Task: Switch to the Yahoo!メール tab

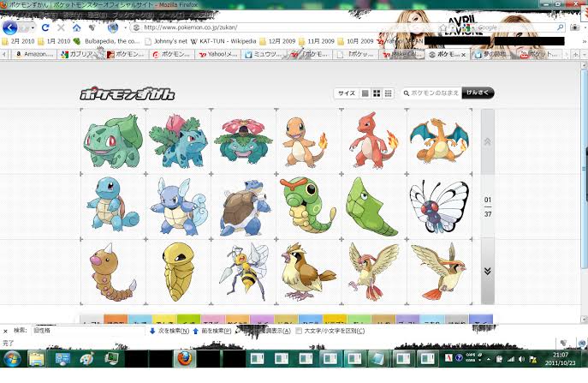Action: coord(218,55)
